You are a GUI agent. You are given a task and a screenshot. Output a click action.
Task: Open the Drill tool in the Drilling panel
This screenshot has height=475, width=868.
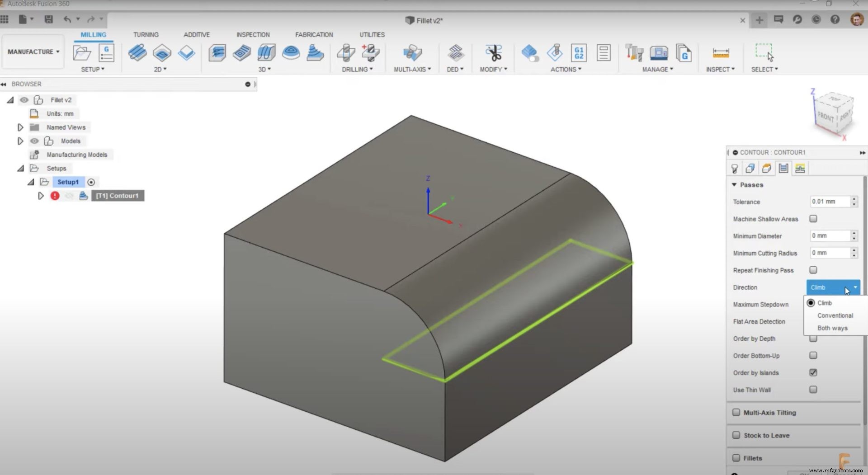(x=345, y=53)
